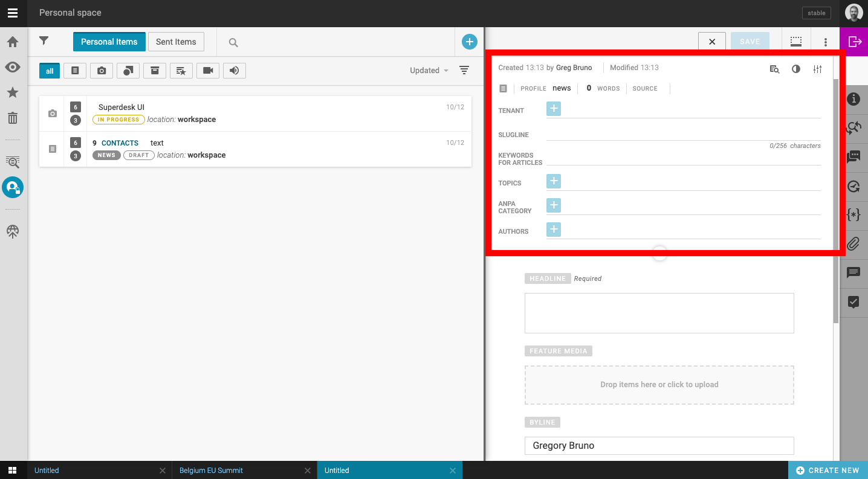Change the profile value "news"
Image resolution: width=868 pixels, height=479 pixels.
tap(562, 88)
